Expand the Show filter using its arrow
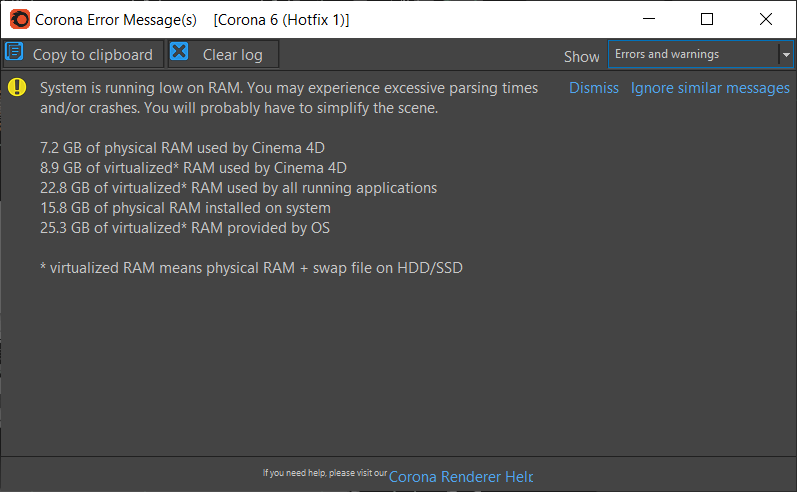The width and height of the screenshot is (797, 492). 786,55
